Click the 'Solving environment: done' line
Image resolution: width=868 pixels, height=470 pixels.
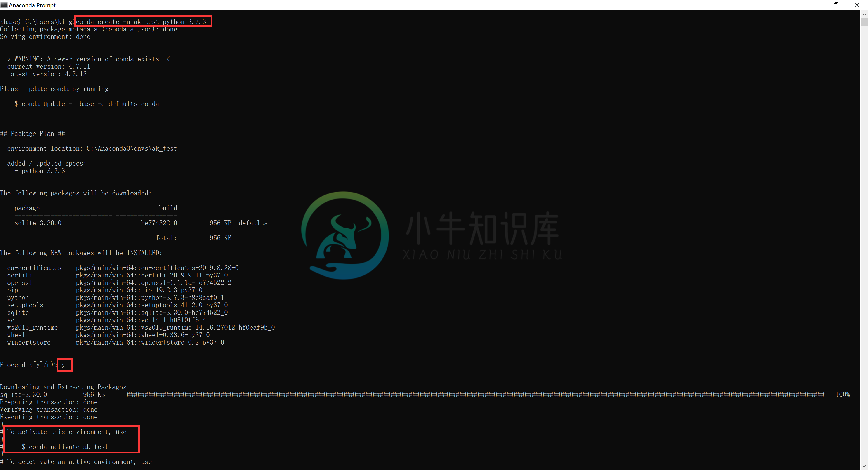[45, 37]
